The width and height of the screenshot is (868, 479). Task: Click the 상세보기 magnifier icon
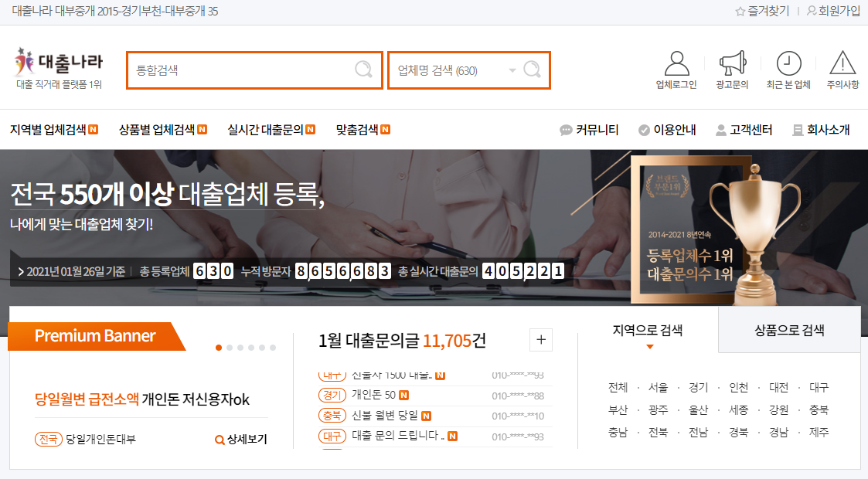click(220, 440)
